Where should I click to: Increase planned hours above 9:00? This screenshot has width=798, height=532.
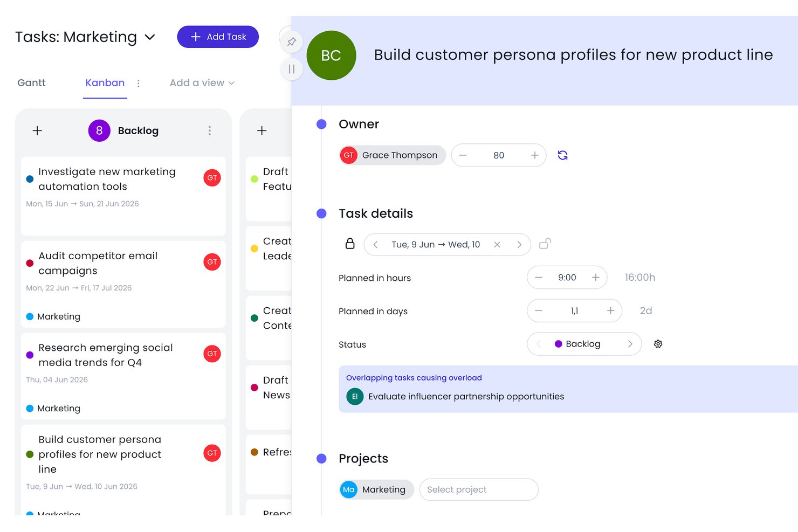point(596,278)
